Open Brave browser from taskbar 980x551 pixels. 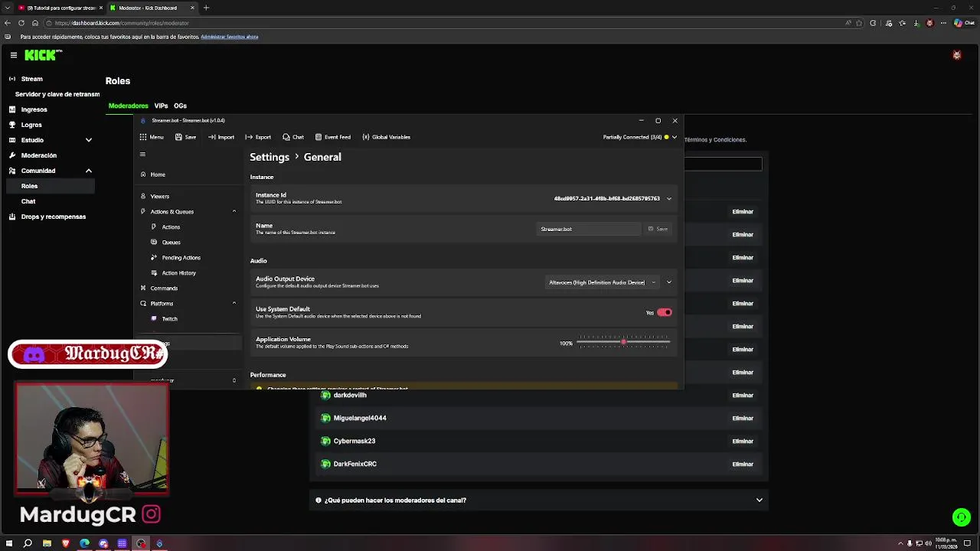(x=66, y=543)
